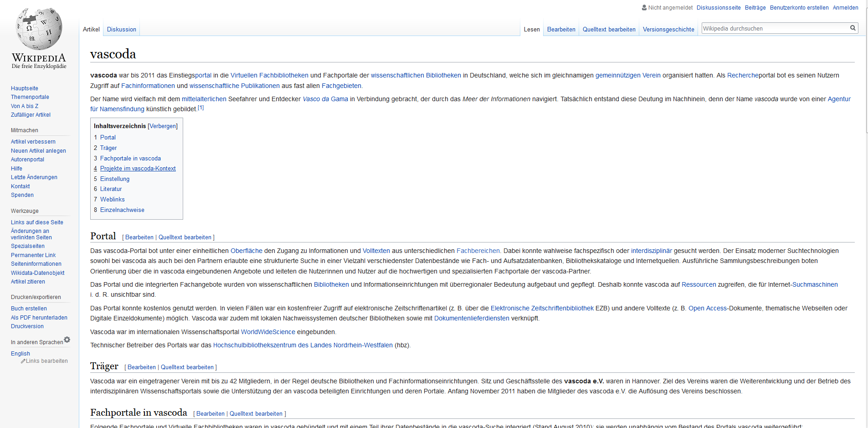Click Kontakt in the sidebar
The image size is (868, 428).
(x=21, y=186)
